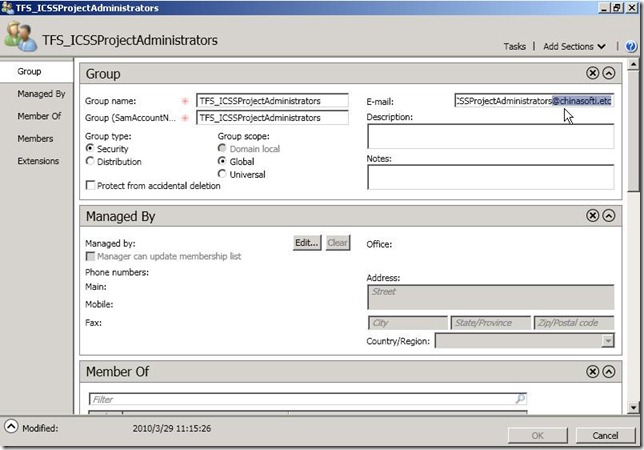Screen dimensions: 644x450
Task: Click the Edit... button for Managed by
Action: pyautogui.click(x=307, y=243)
